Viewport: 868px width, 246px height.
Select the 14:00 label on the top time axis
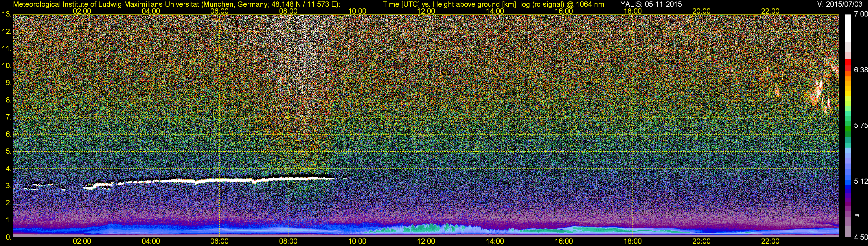pyautogui.click(x=495, y=11)
